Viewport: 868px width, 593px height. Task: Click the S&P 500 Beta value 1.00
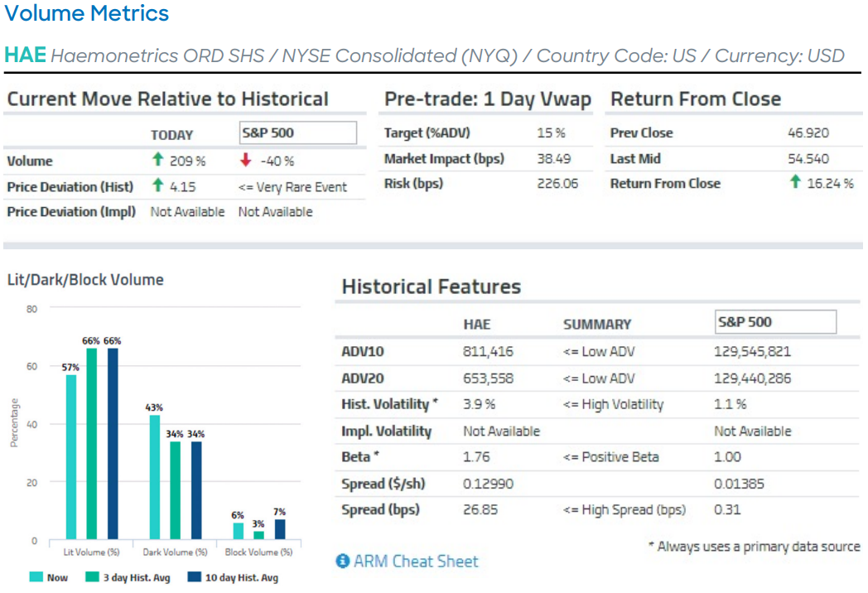[x=727, y=457]
